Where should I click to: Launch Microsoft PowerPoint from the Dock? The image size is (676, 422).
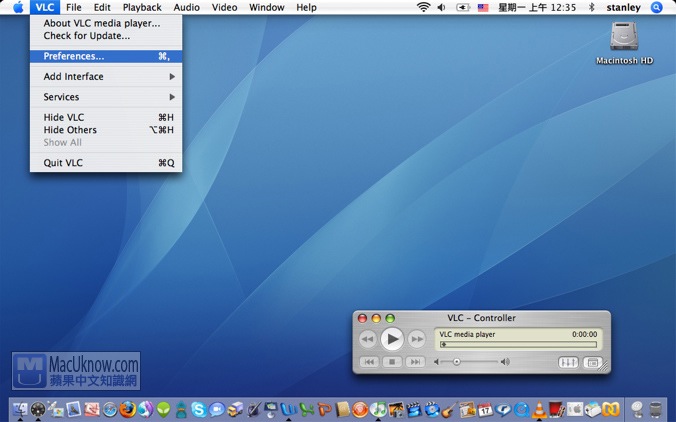pyautogui.click(x=325, y=410)
